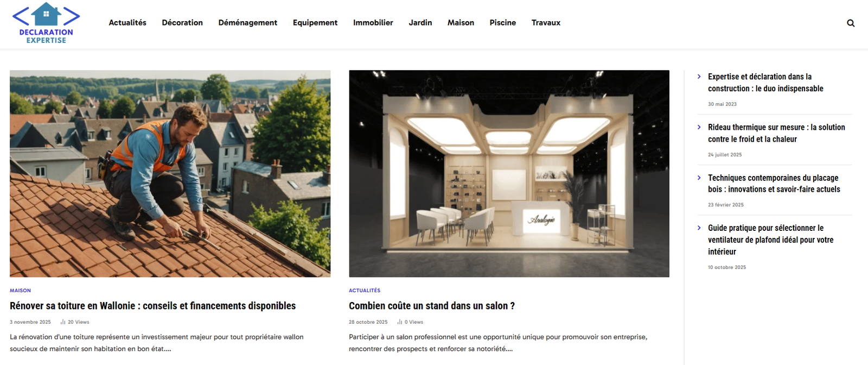Image resolution: width=868 pixels, height=365 pixels.
Task: Open the Décoration menu item
Action: coord(182,23)
